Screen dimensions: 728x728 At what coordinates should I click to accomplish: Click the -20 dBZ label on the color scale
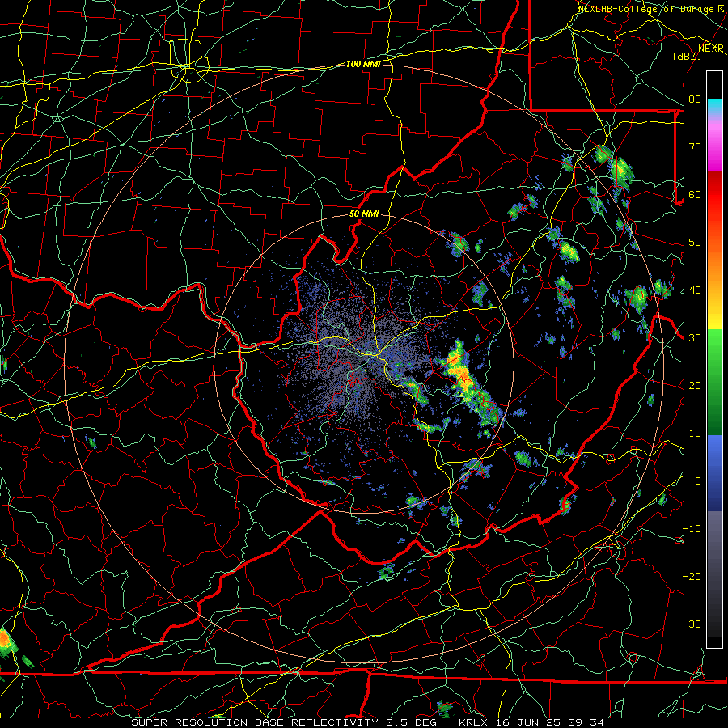click(692, 577)
